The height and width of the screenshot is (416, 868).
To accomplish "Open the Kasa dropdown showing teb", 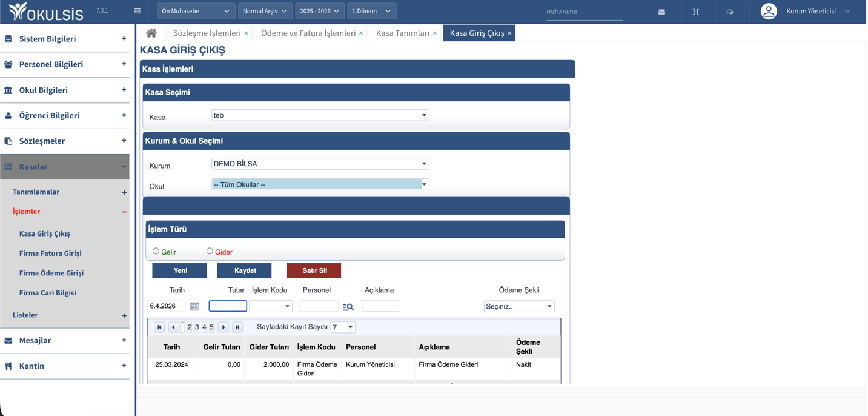I will (320, 115).
